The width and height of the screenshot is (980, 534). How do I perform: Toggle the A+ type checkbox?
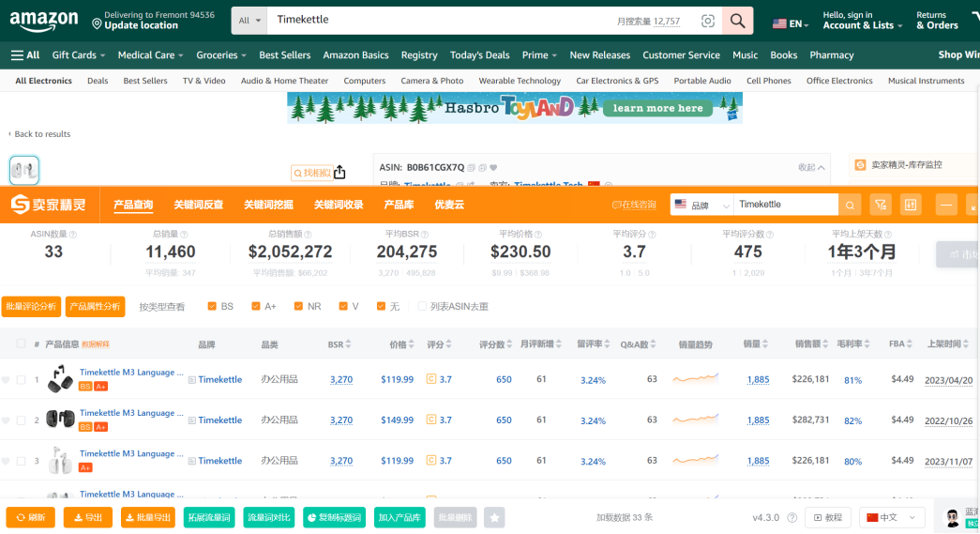click(x=256, y=306)
